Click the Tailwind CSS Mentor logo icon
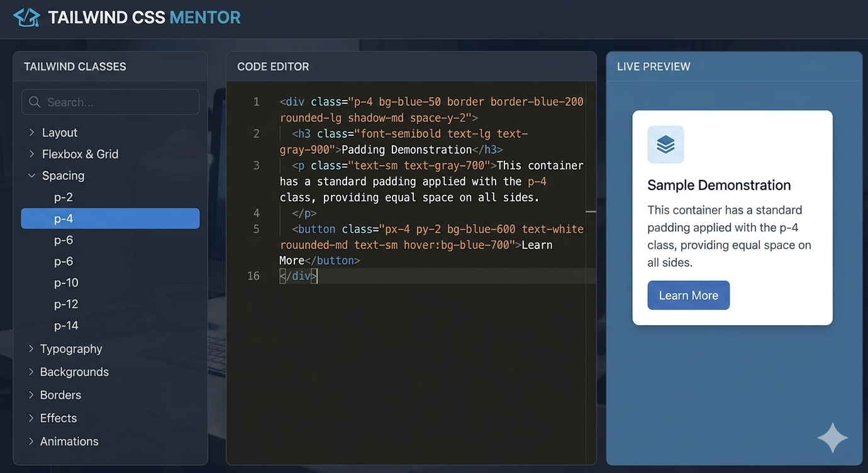This screenshot has width=868, height=473. [26, 17]
